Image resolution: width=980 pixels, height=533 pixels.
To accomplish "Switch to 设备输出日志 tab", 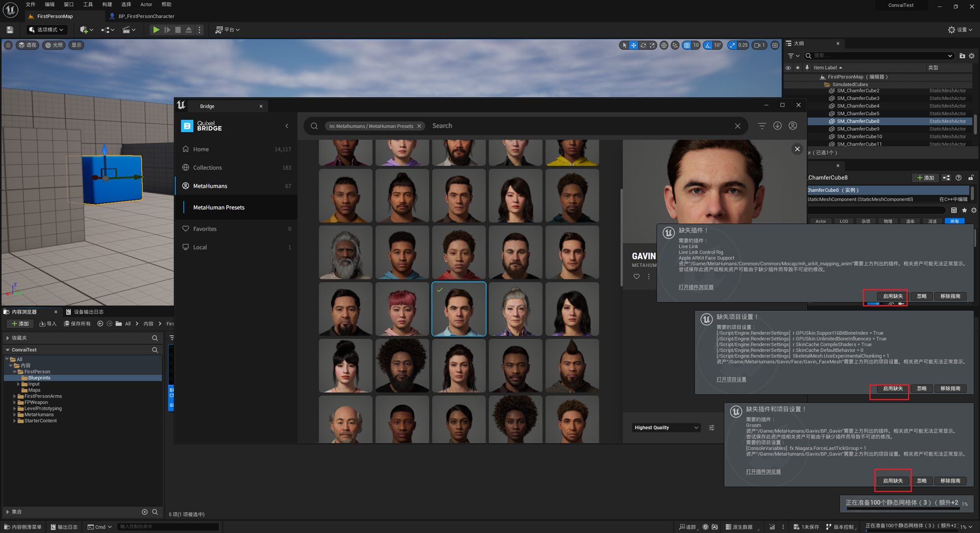I will [85, 312].
